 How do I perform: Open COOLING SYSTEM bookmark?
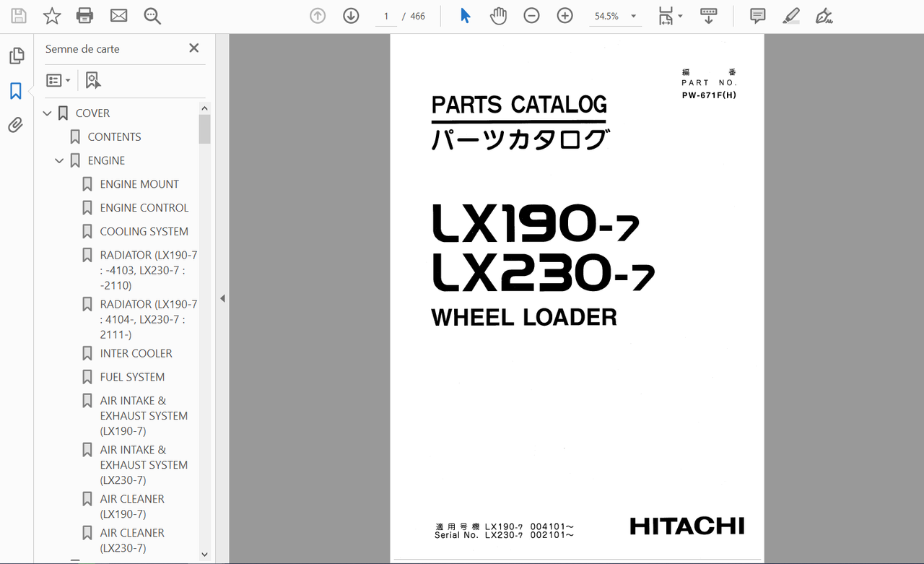tap(144, 232)
